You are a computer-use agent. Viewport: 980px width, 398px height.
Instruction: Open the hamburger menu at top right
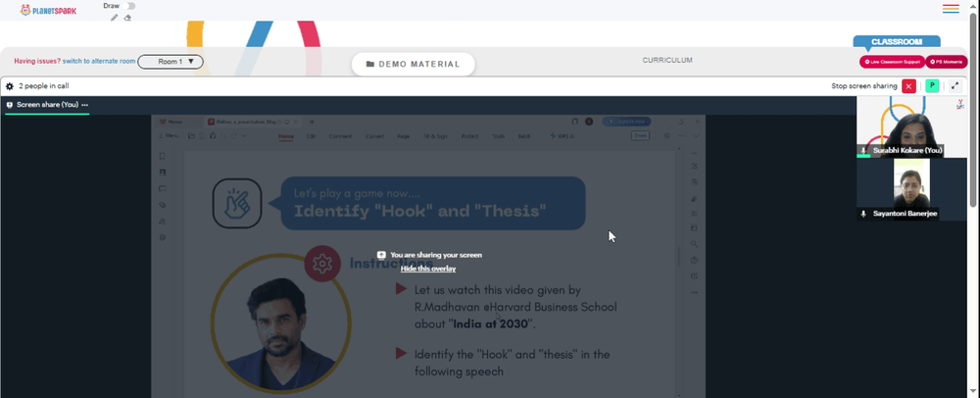(951, 9)
